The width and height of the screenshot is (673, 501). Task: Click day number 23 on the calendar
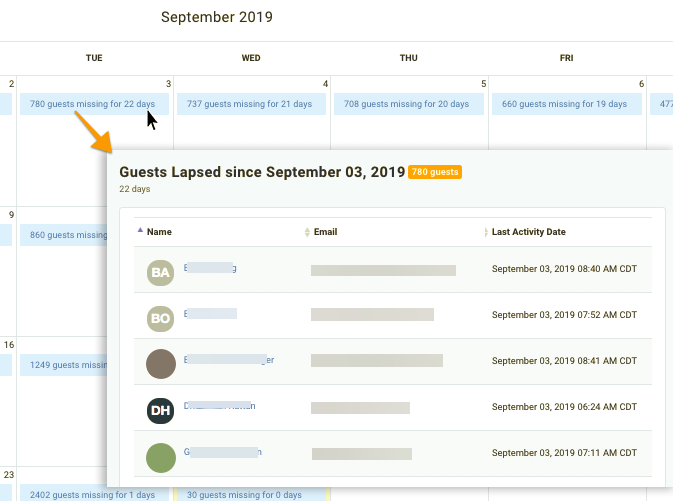tap(9, 475)
